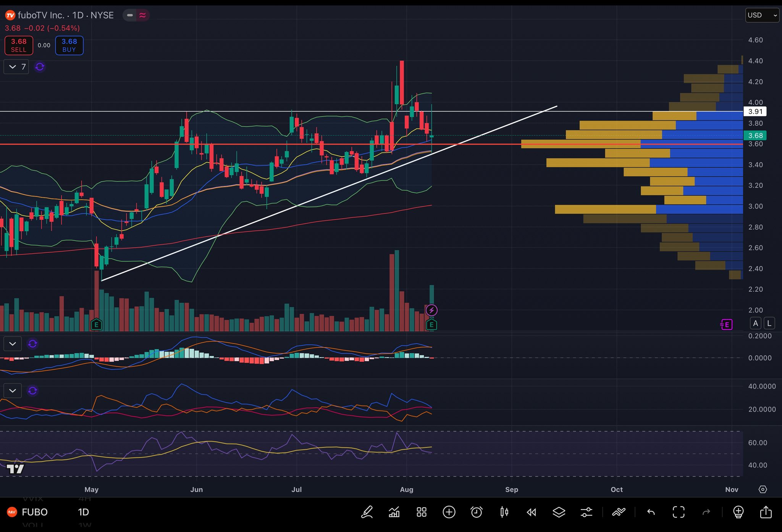This screenshot has width=782, height=532.
Task: Toggle auto scale A button
Action: click(x=755, y=323)
